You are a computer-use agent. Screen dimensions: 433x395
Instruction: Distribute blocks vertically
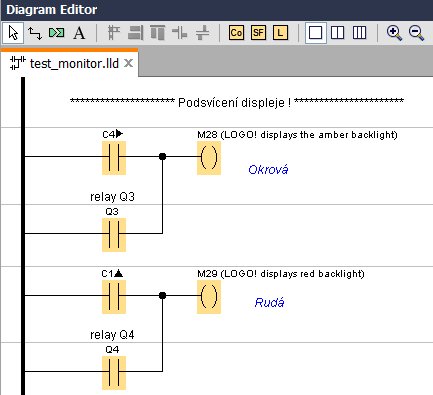point(202,33)
